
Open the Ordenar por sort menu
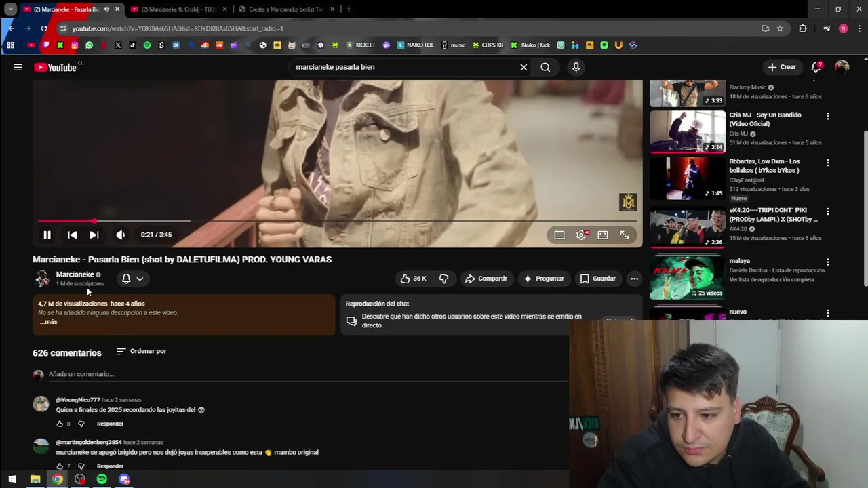142,351
